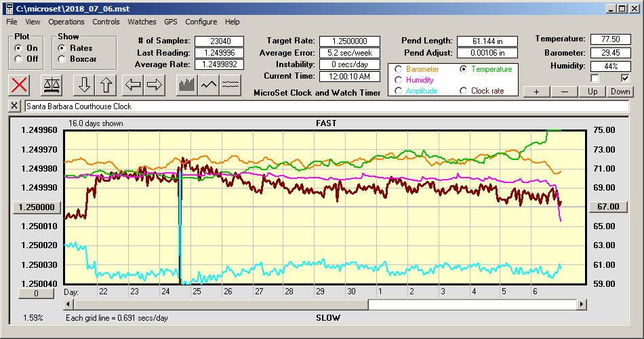The height and width of the screenshot is (339, 644).
Task: Click the horizontal scrollbar thumb
Action: point(222,304)
